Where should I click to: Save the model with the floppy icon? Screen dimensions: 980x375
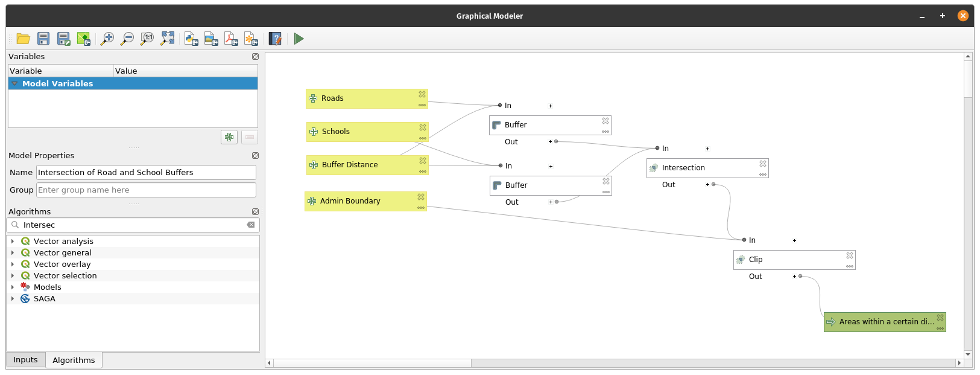(43, 39)
